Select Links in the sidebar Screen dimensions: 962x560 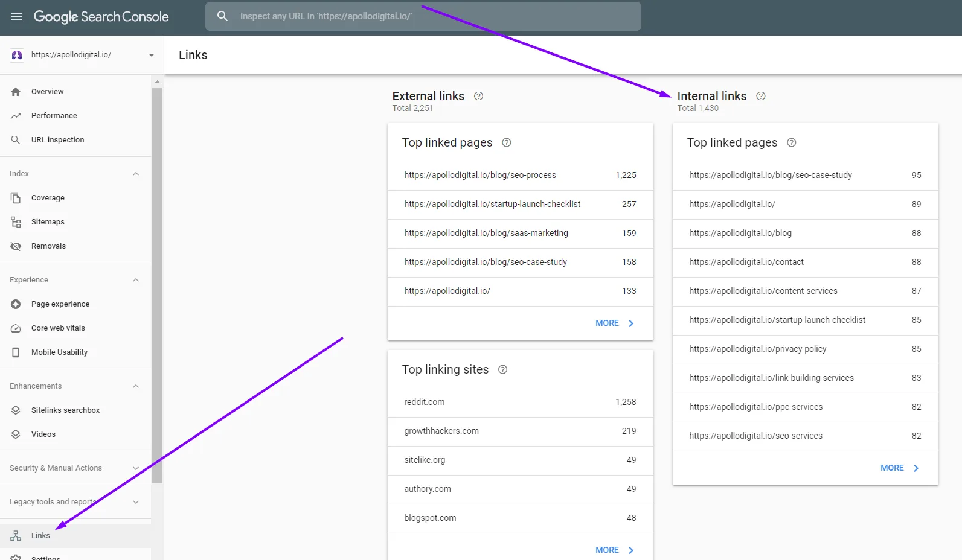[x=75, y=536]
